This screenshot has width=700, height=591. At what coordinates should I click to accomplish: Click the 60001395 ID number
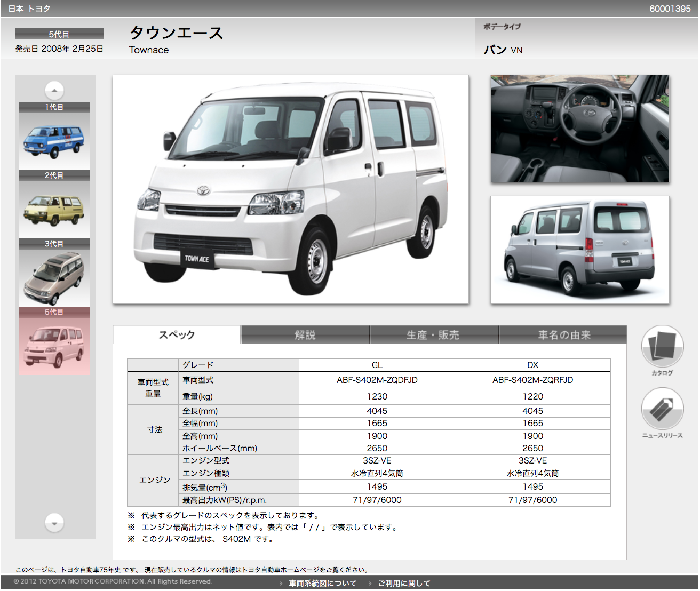(670, 9)
